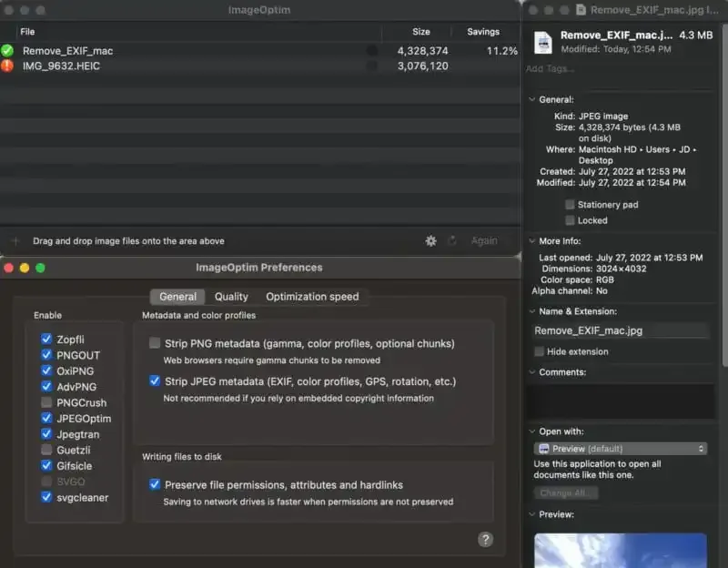The image size is (728, 568).
Task: Collapse the General section
Action: point(531,99)
